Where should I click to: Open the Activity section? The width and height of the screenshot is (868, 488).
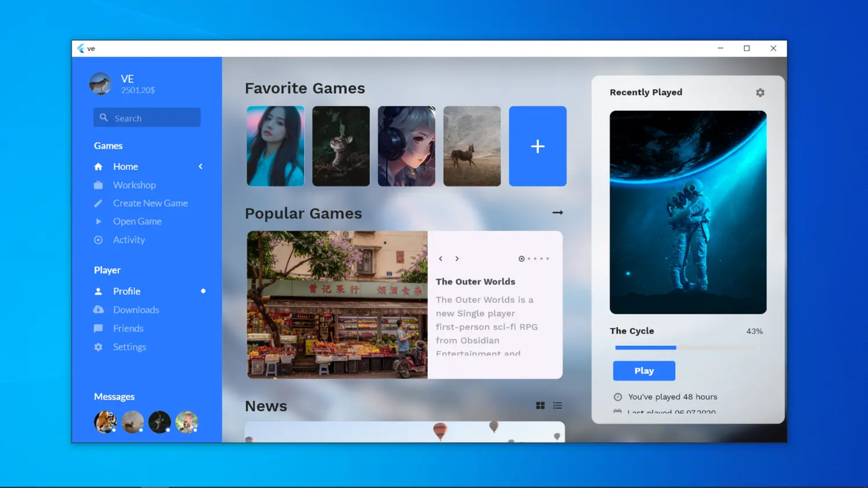pyautogui.click(x=129, y=240)
